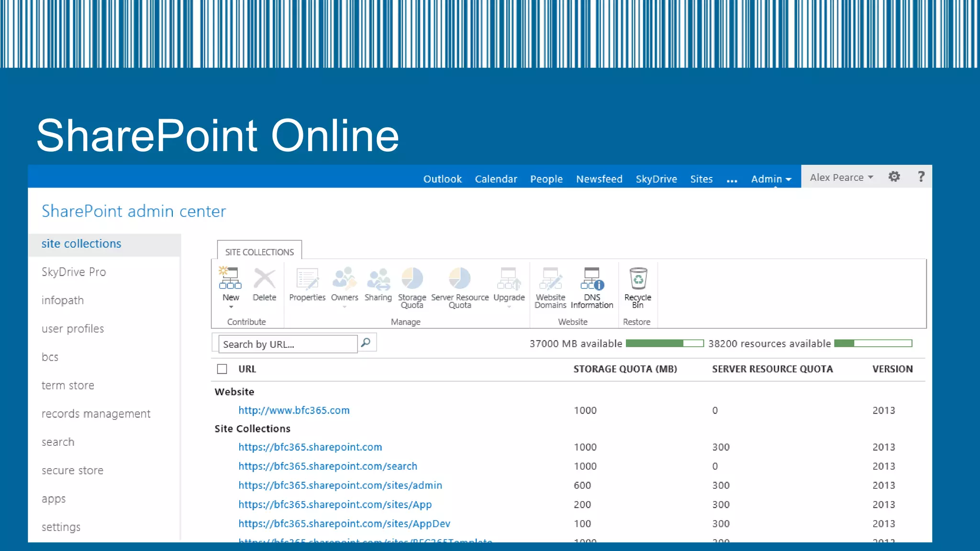Open the settings gear icon
Screen dimensions: 980x551
coord(894,176)
